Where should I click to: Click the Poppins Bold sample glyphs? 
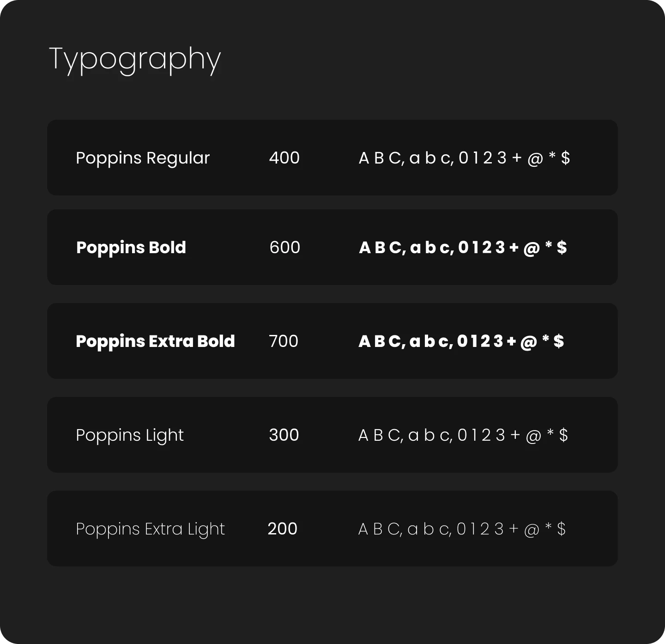(x=463, y=248)
